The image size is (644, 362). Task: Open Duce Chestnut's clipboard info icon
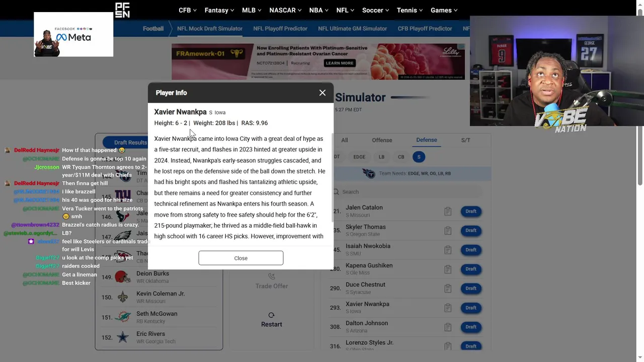coord(448,289)
